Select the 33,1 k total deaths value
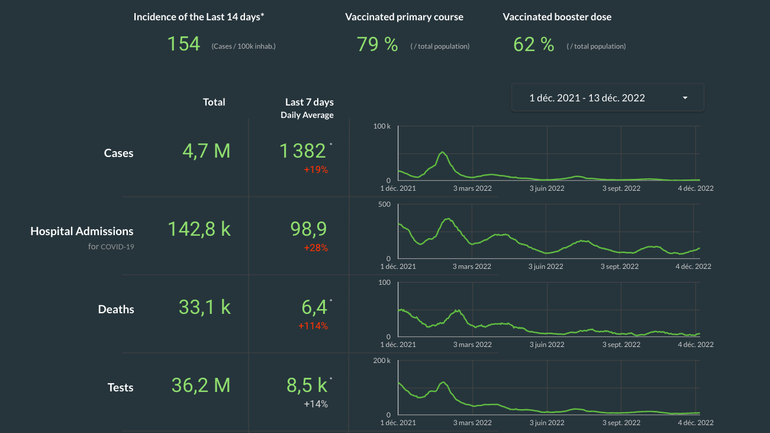The width and height of the screenshot is (770, 433). click(204, 308)
